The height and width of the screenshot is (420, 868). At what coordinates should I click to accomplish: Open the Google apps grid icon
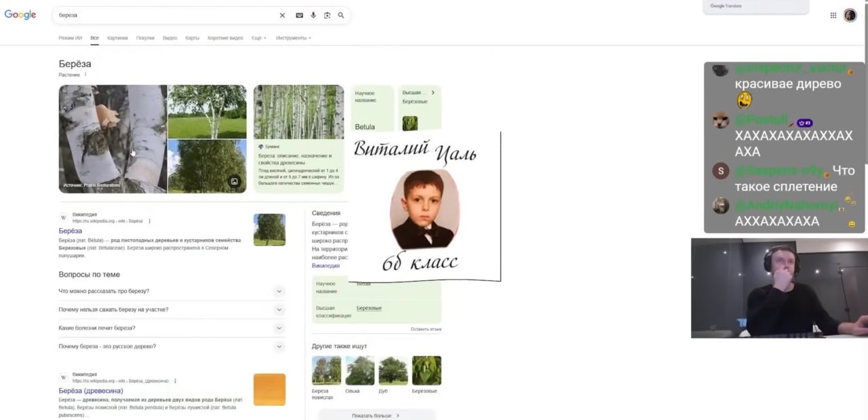833,15
